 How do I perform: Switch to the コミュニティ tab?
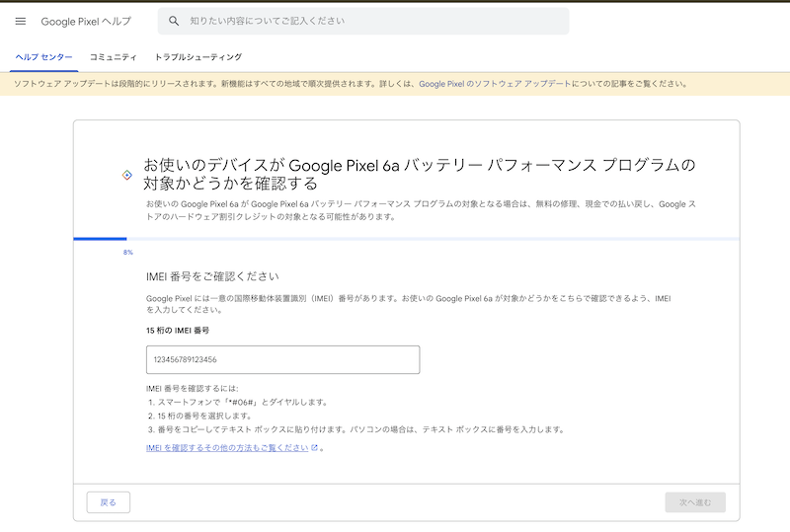click(114, 57)
